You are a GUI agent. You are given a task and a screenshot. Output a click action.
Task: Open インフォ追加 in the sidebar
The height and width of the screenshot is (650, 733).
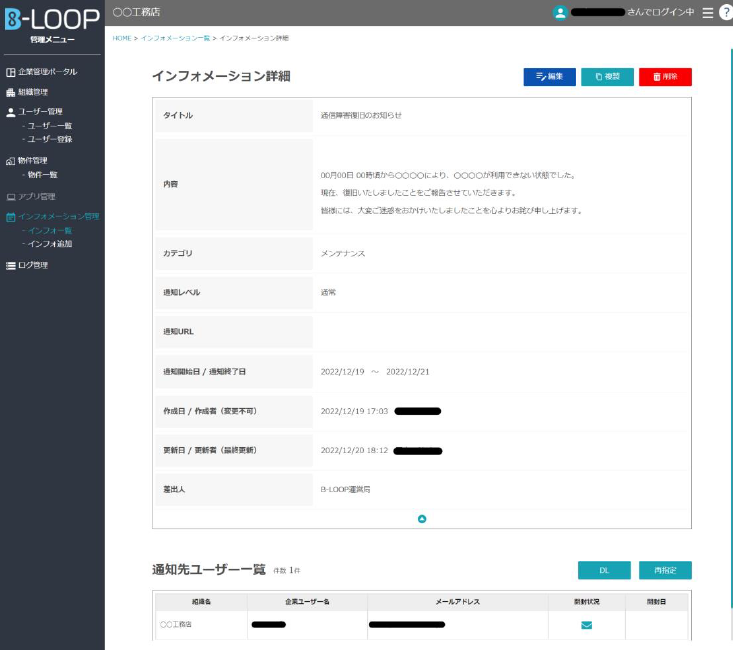[50, 244]
